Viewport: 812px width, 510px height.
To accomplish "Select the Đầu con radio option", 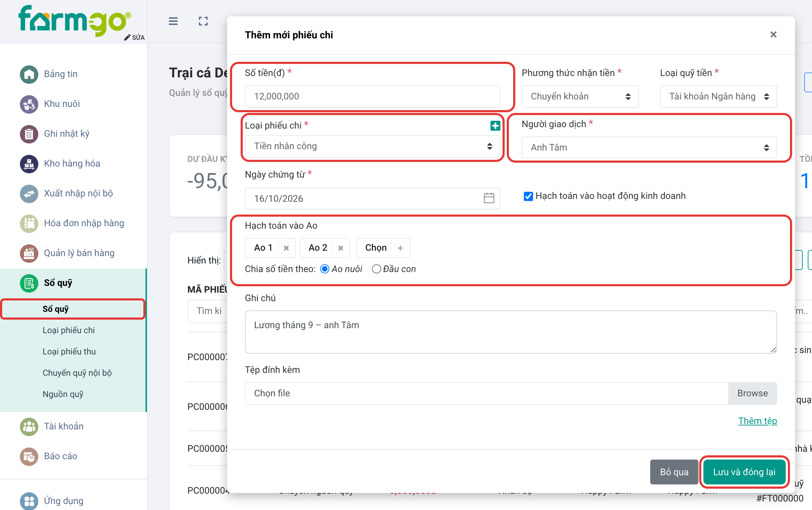I will tap(376, 269).
